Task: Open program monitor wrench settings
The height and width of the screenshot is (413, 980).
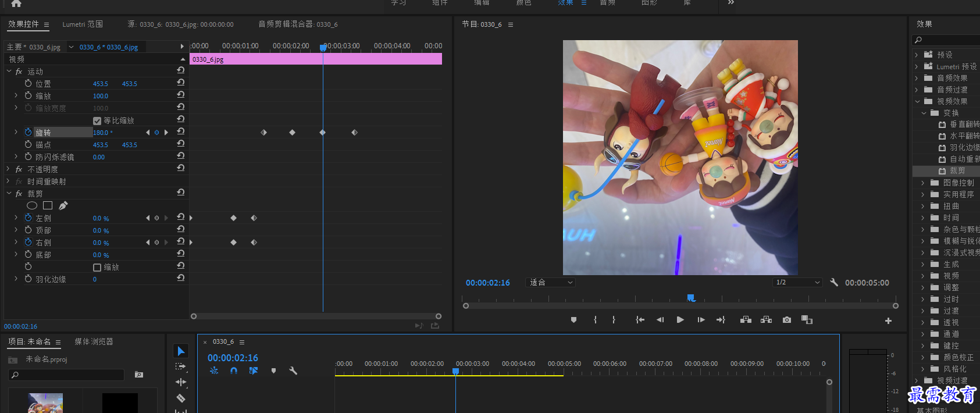Action: coord(834,282)
